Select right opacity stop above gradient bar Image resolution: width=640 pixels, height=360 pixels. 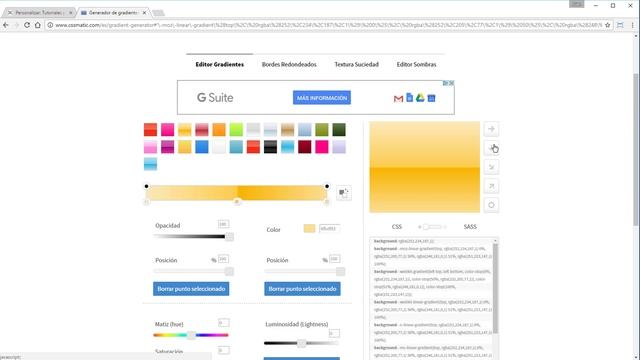point(327,187)
